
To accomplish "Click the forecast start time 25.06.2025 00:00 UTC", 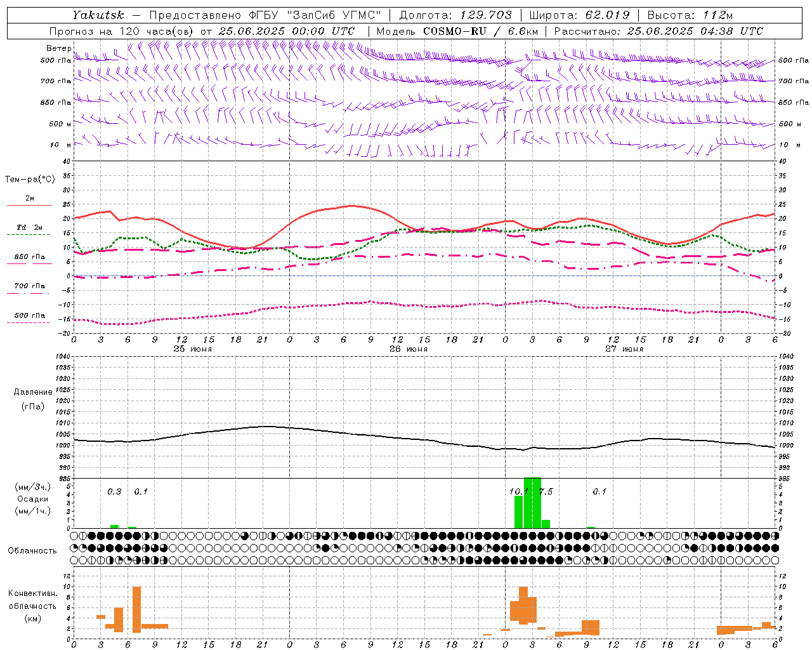I will point(286,31).
